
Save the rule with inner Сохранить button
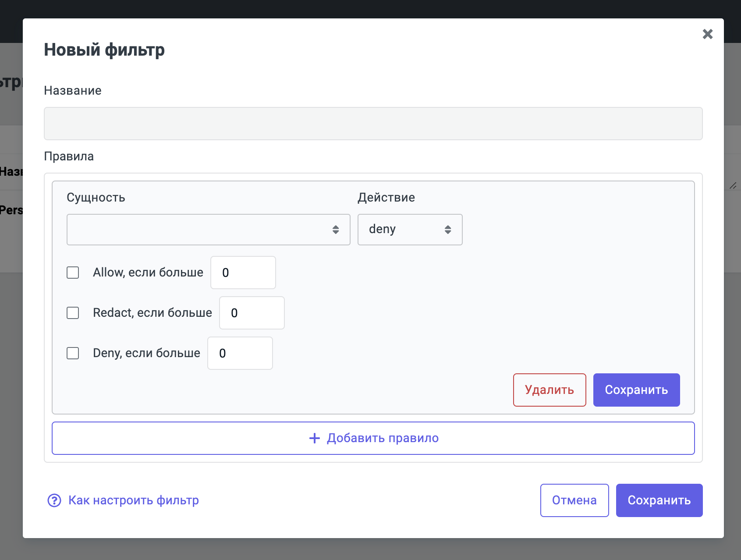tap(636, 390)
